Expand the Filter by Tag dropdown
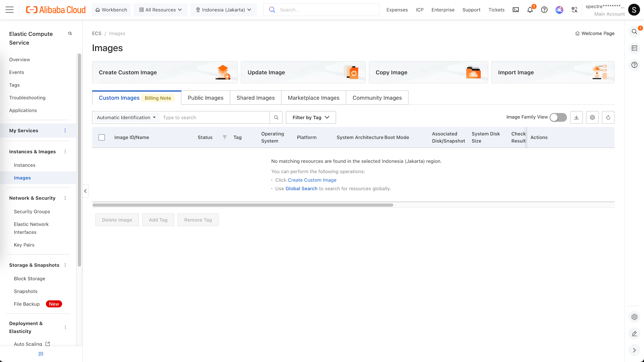The width and height of the screenshot is (644, 362). 311,117
